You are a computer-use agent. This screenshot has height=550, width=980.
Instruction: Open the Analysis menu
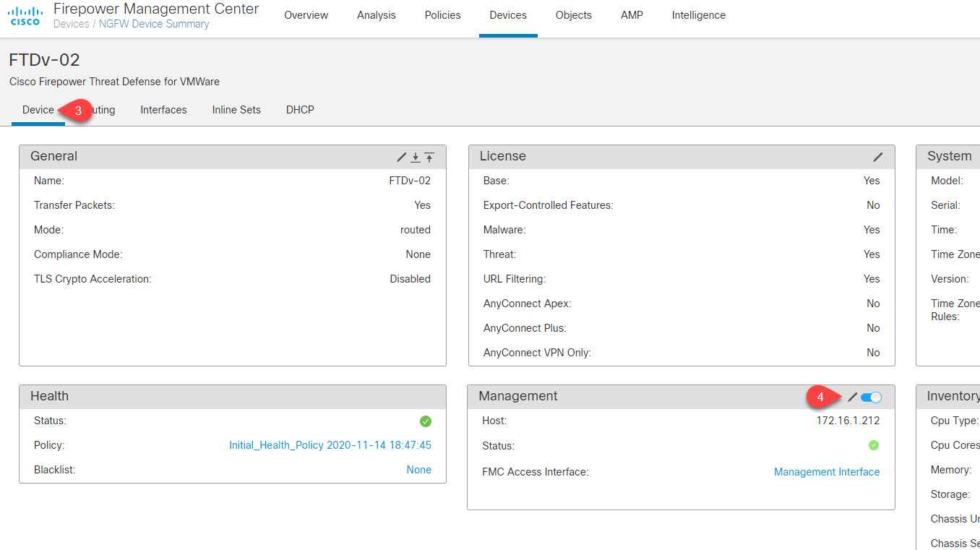(x=376, y=14)
